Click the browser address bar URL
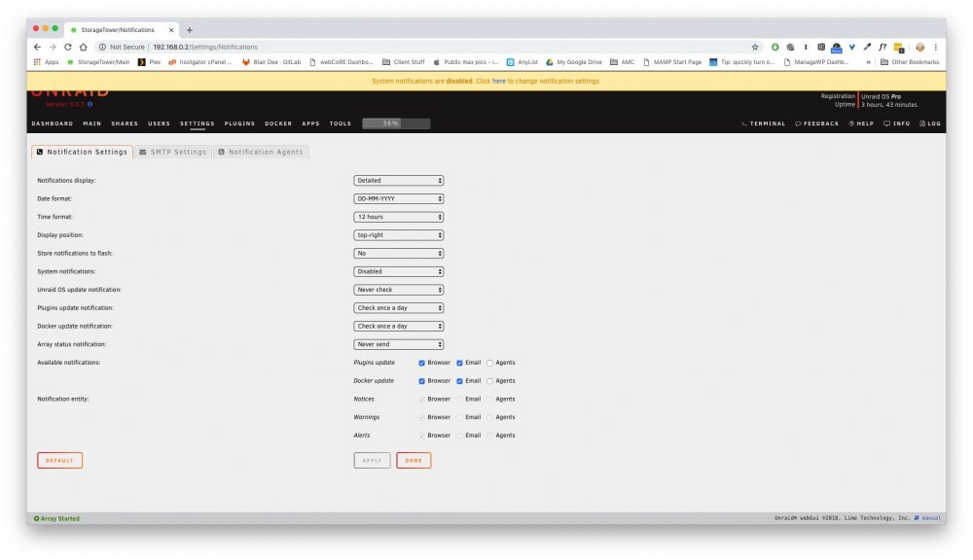Screen dimensions: 973x560 click(204, 47)
